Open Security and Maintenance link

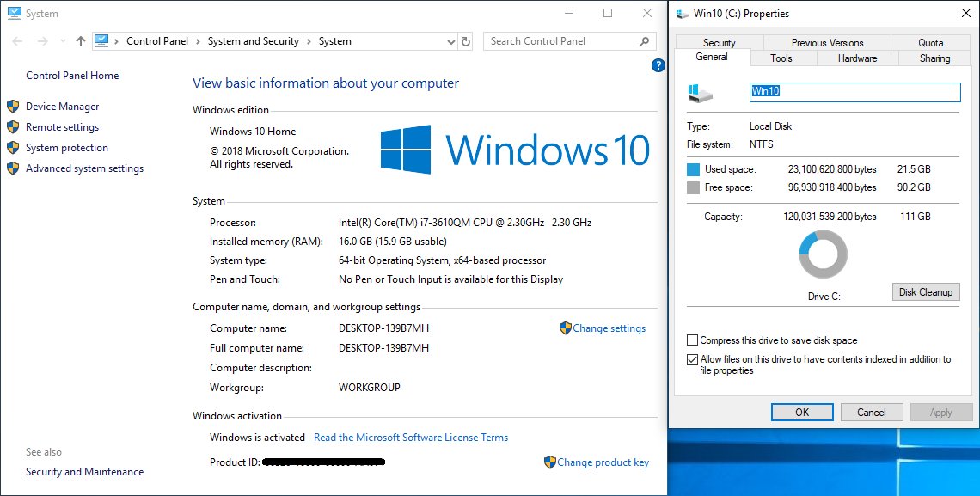click(x=84, y=472)
